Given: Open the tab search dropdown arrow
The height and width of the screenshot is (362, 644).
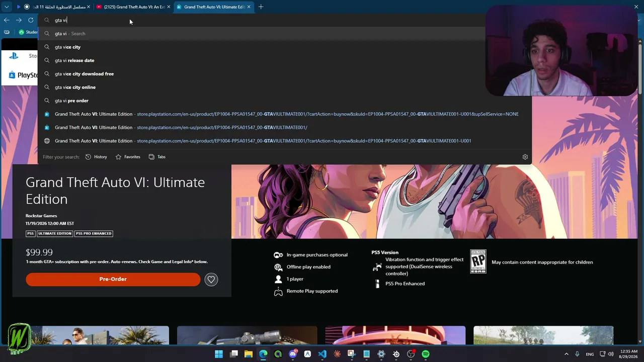Looking at the screenshot, I should (x=7, y=7).
